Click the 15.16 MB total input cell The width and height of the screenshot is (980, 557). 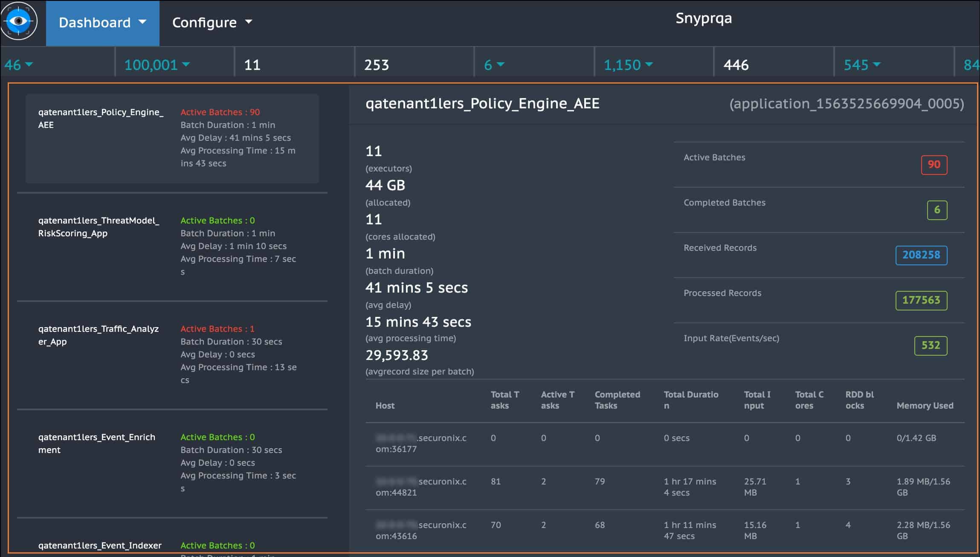(x=755, y=531)
